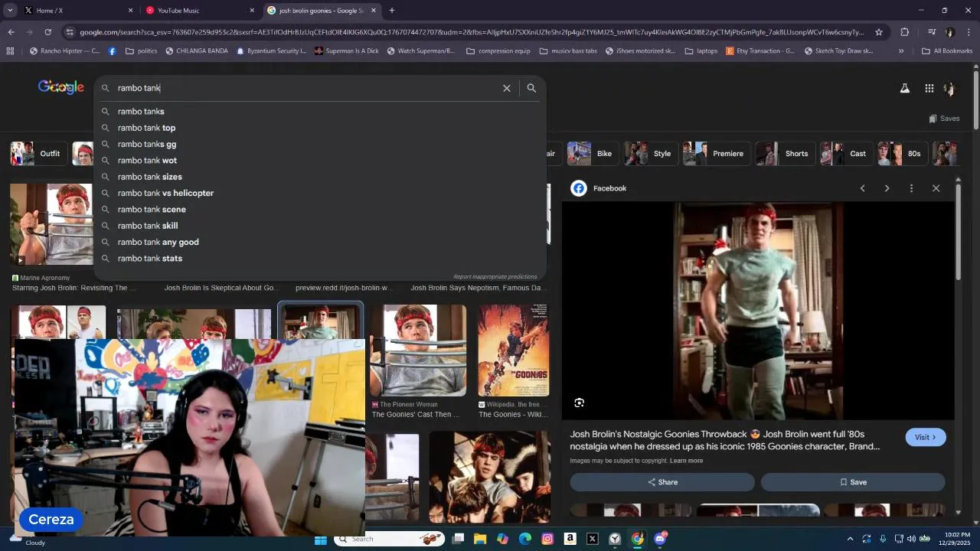Show hidden system tray icons
980x551 pixels.
tap(850, 539)
